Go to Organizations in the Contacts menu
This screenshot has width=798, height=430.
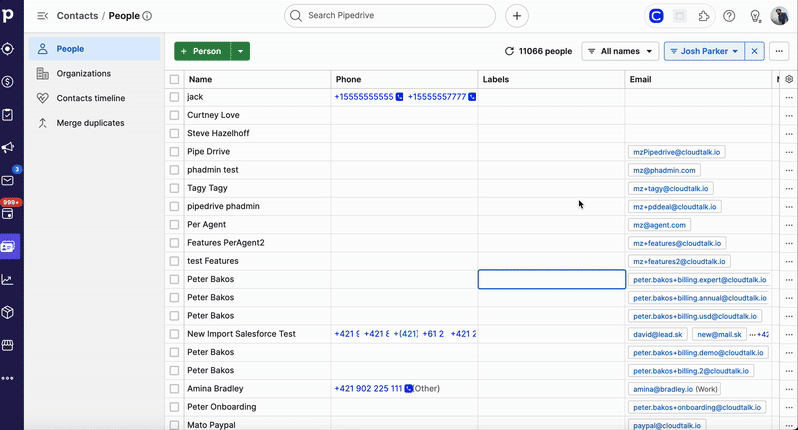pyautogui.click(x=83, y=73)
